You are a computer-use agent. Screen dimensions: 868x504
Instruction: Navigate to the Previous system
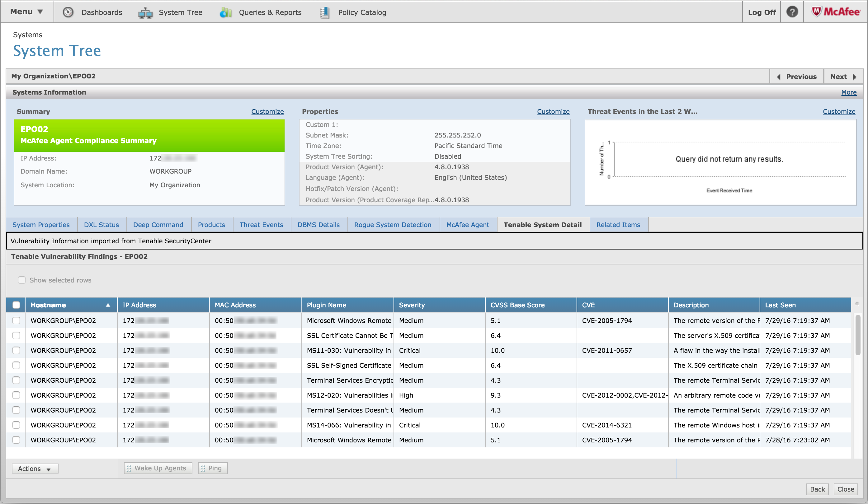tap(797, 76)
